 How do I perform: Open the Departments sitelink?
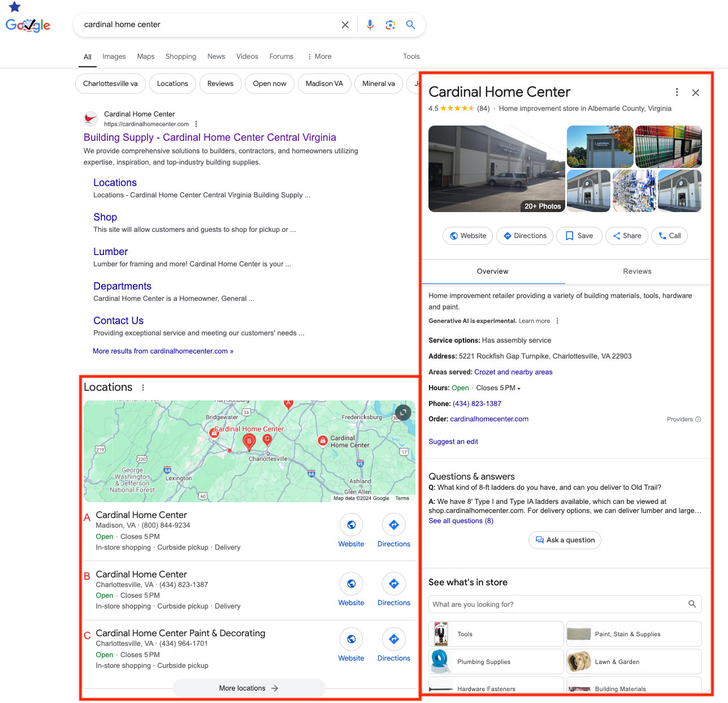[123, 286]
